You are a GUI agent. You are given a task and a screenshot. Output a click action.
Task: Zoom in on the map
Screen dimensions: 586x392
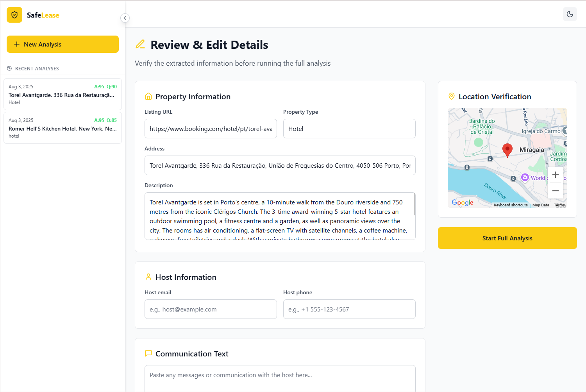tap(556, 175)
